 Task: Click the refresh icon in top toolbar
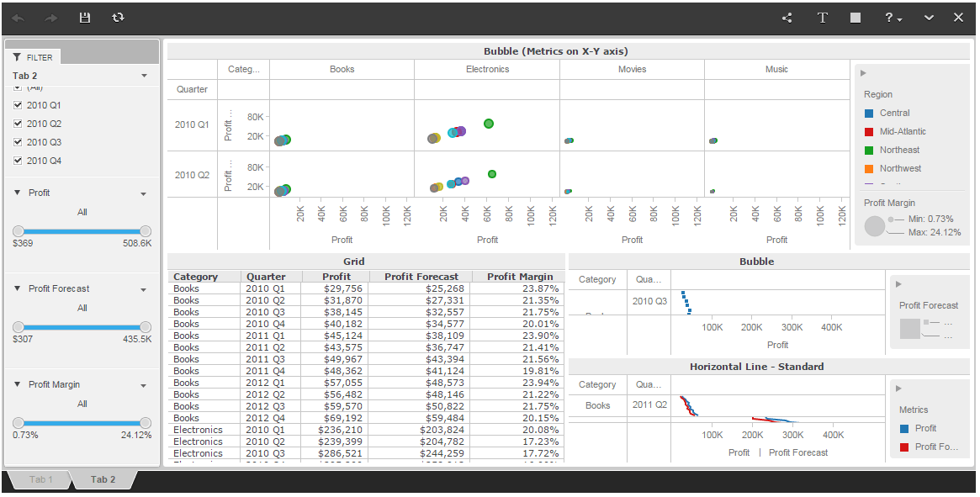point(118,18)
